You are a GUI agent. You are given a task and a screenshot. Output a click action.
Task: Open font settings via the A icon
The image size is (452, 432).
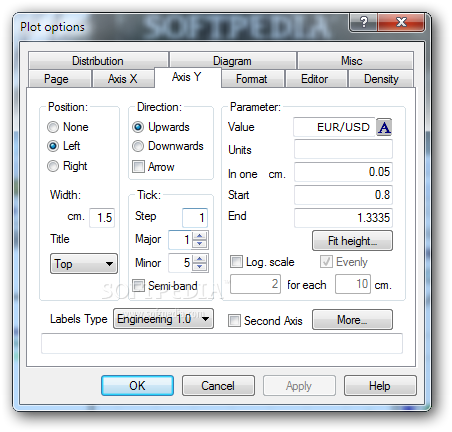click(384, 127)
